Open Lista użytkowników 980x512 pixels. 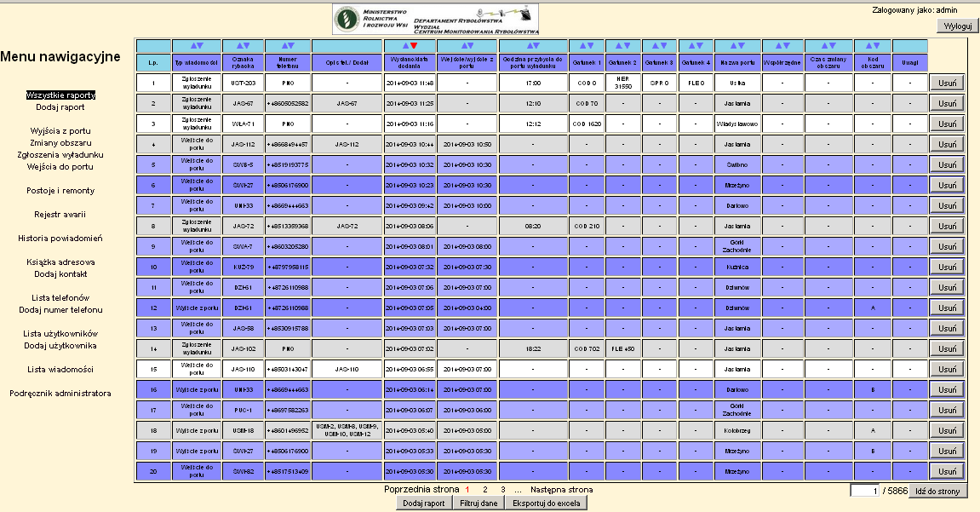pos(60,333)
